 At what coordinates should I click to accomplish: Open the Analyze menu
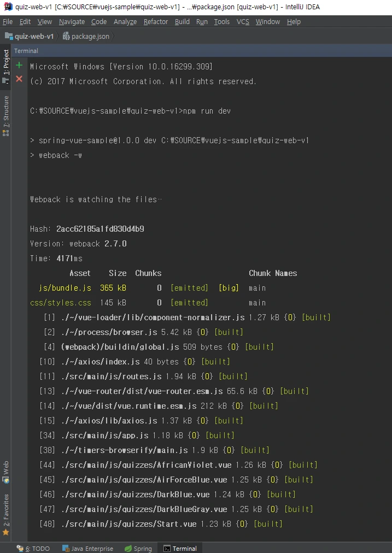point(125,22)
